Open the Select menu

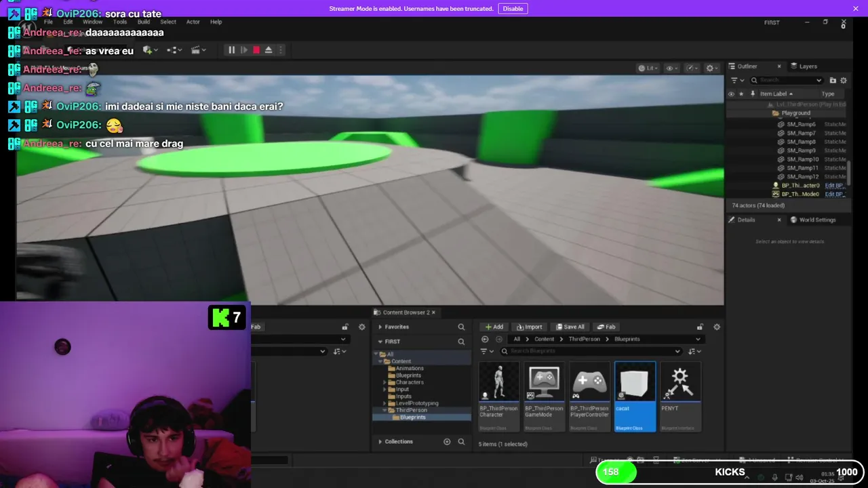168,22
